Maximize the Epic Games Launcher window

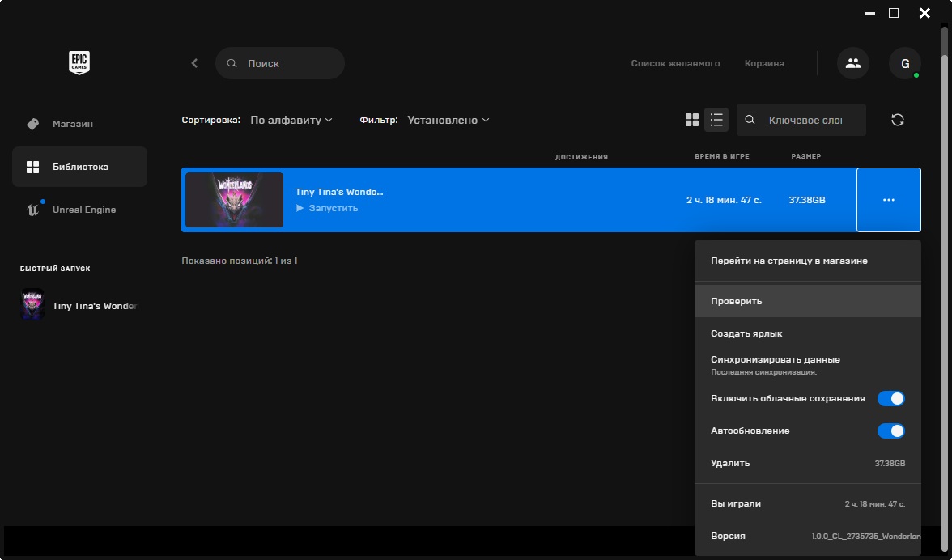tap(894, 13)
